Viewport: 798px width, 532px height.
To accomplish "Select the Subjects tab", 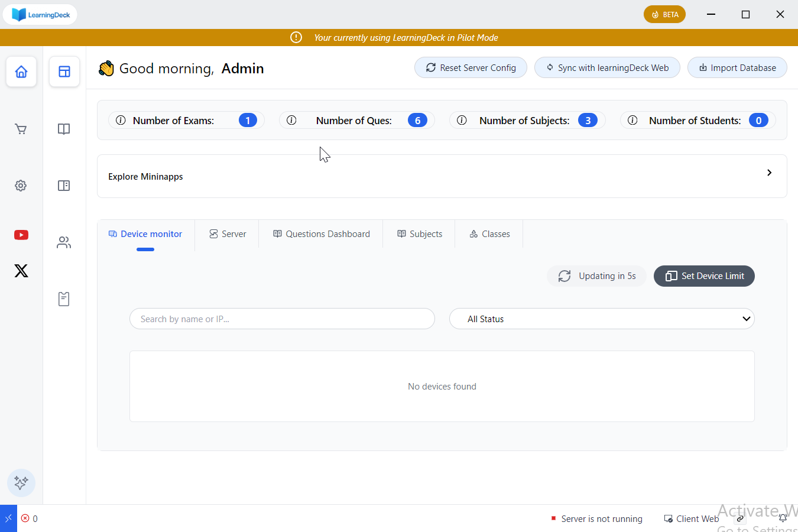I will pos(420,234).
